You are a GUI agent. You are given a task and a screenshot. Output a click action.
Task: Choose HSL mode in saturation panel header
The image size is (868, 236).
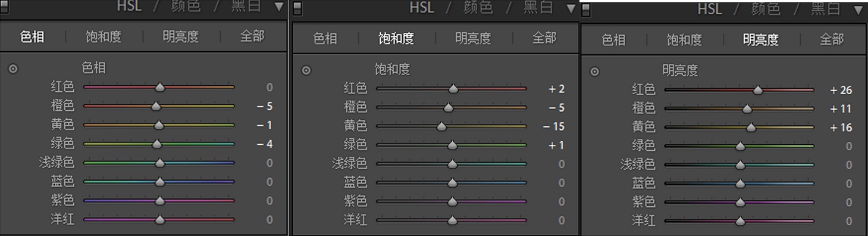click(422, 8)
